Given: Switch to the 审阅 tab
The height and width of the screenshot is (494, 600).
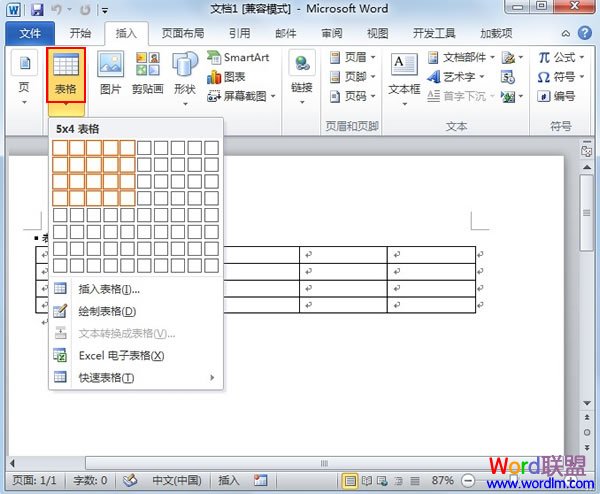Looking at the screenshot, I should (332, 34).
